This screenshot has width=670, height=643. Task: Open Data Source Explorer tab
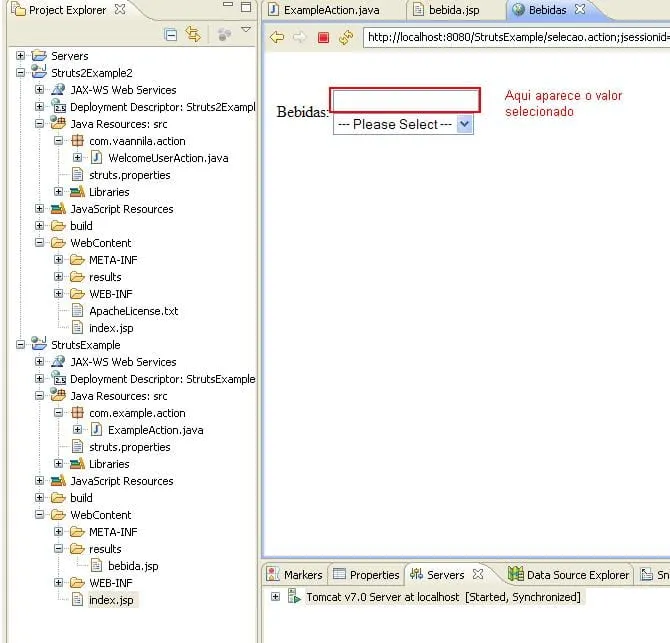coord(569,575)
